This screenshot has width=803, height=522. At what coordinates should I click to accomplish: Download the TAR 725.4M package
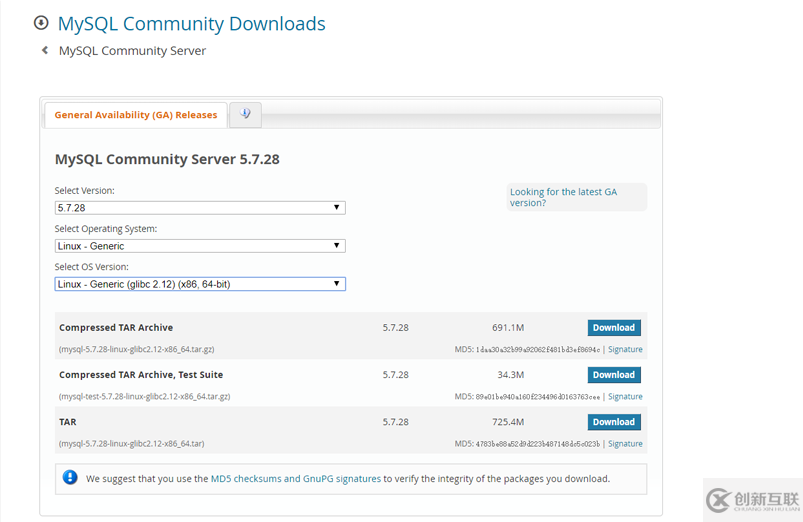(x=614, y=422)
